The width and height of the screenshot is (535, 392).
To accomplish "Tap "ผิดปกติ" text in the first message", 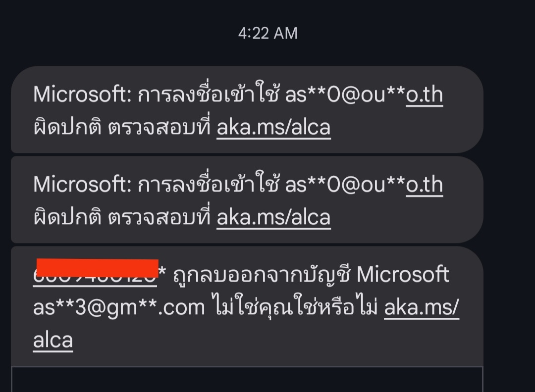I will coord(67,127).
